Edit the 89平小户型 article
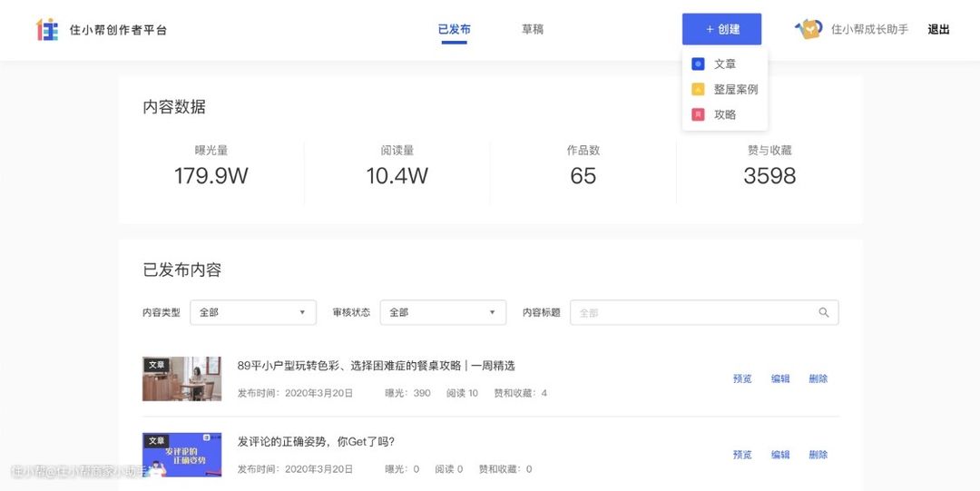This screenshot has width=980, height=491. (780, 378)
